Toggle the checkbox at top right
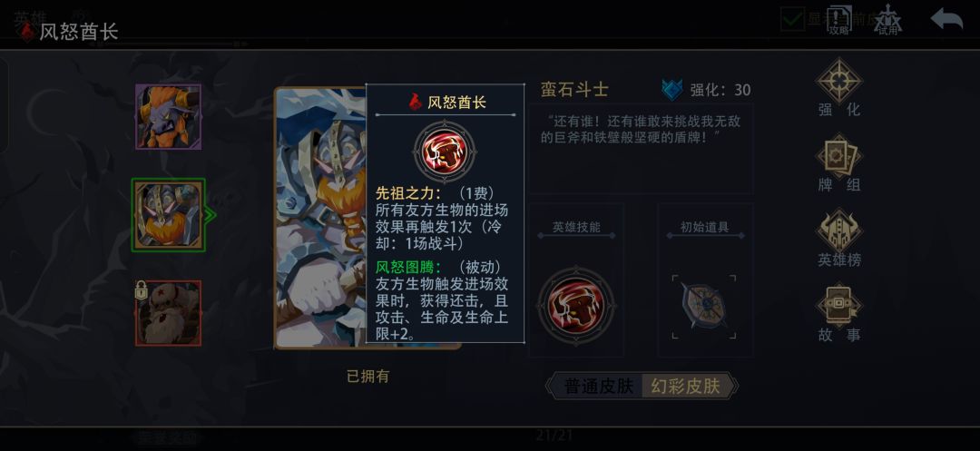The width and height of the screenshot is (980, 451). point(792,19)
